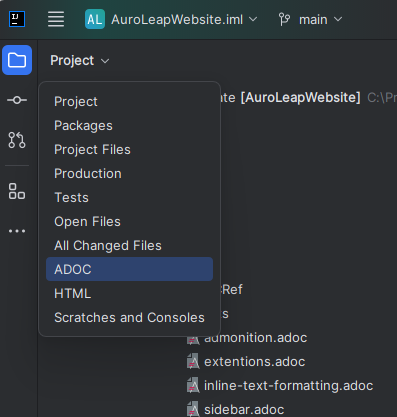Screen dimensions: 397x417
Task: Click the IntelliJ IDEA logo icon
Action: [17, 19]
